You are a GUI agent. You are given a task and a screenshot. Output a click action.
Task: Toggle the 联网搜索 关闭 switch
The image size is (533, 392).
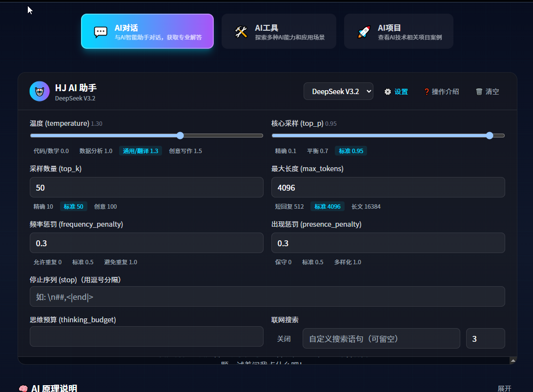pos(284,338)
